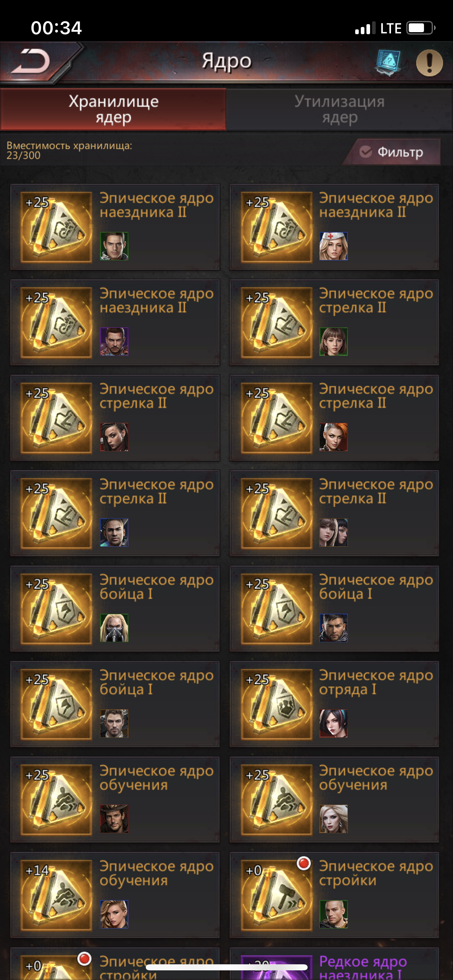Select the Хранилище ядер tab
Screen dimensions: 453x980
[113, 109]
